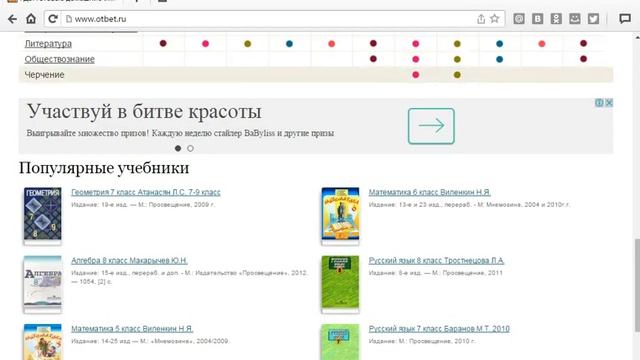Click the Русский язык 8 green cover
The image size is (640, 360).
(340, 283)
